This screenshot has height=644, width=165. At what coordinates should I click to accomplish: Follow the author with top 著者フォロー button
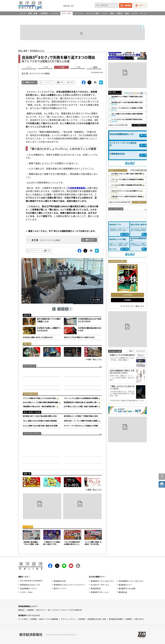pos(29,82)
